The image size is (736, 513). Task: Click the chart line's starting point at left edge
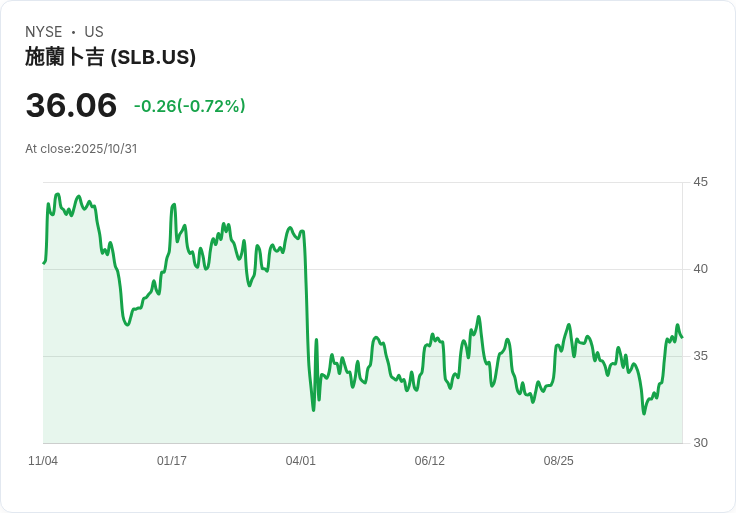click(x=44, y=262)
